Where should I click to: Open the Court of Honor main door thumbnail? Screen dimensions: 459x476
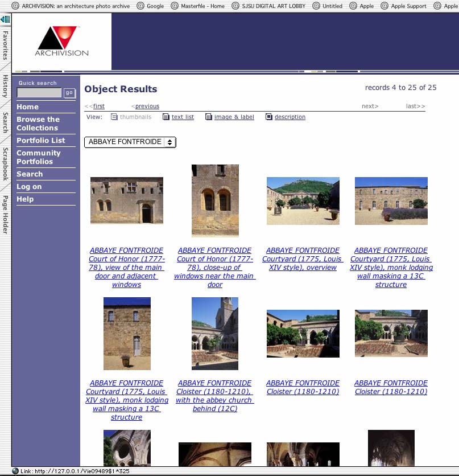[x=127, y=200]
